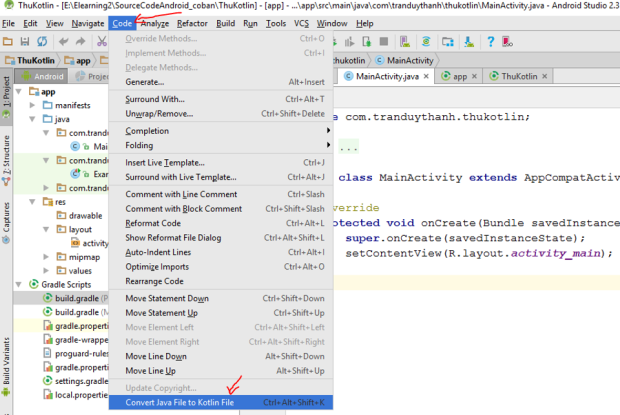The width and height of the screenshot is (620, 415).
Task: Click the Profile app toolbar icon left of Attach debugger
Action: click(x=349, y=42)
